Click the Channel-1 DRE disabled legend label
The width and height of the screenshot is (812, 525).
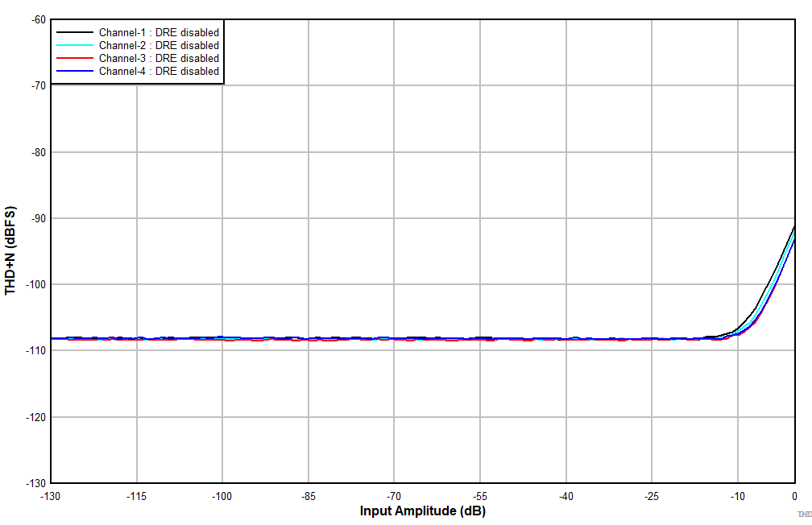(x=159, y=33)
